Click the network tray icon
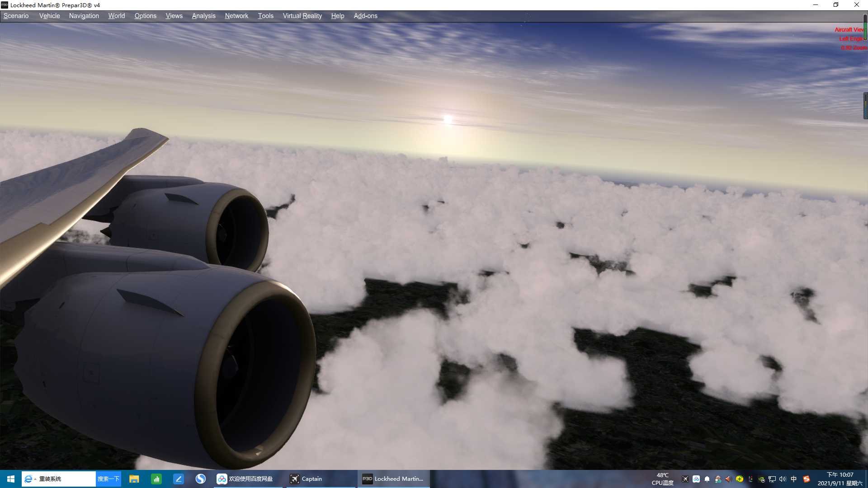868x488 pixels. [772, 479]
